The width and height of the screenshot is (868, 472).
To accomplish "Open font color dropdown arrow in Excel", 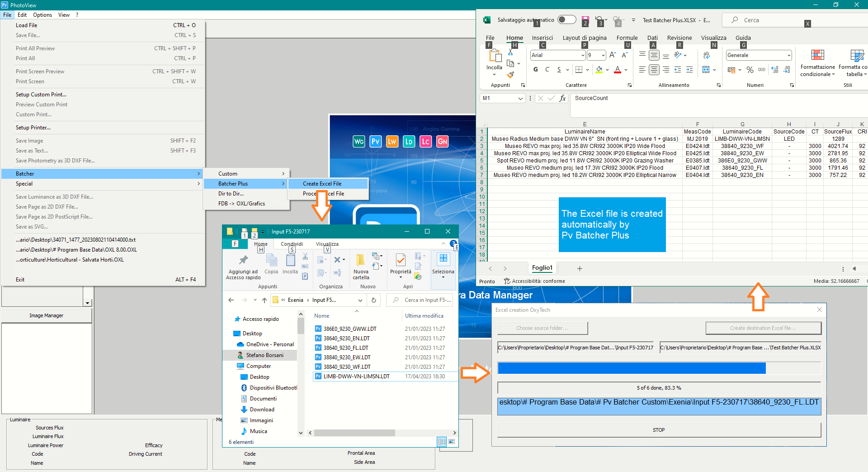I will coord(626,70).
